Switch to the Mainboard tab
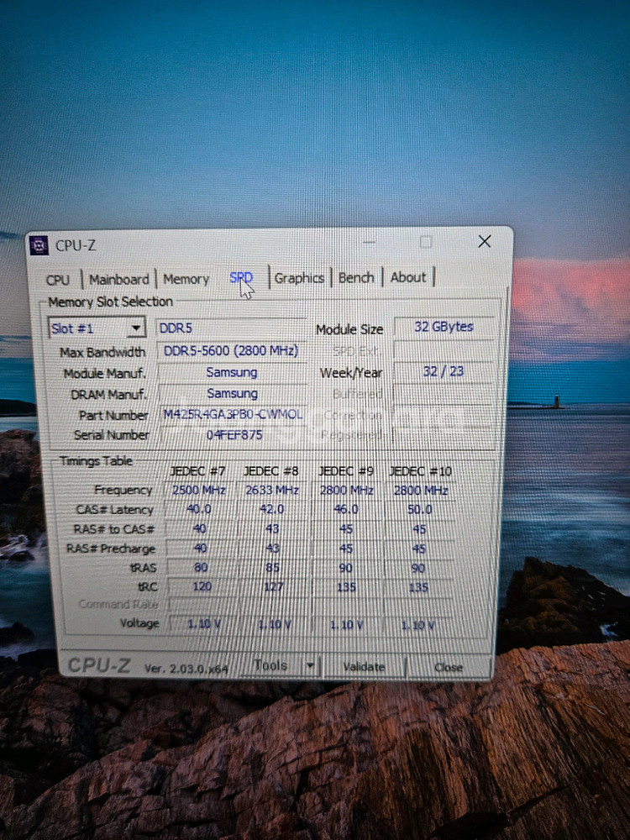The width and height of the screenshot is (630, 840). pyautogui.click(x=119, y=280)
